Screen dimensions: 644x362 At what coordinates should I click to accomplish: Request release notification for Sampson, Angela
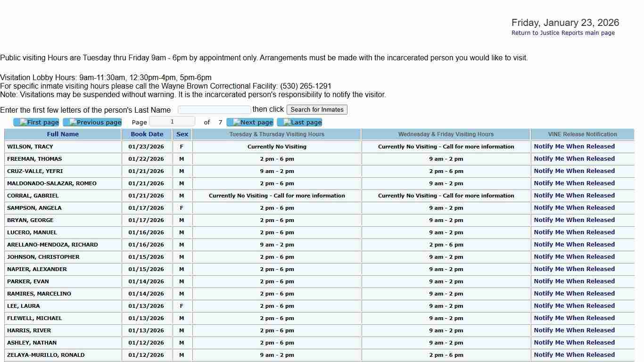(x=574, y=208)
